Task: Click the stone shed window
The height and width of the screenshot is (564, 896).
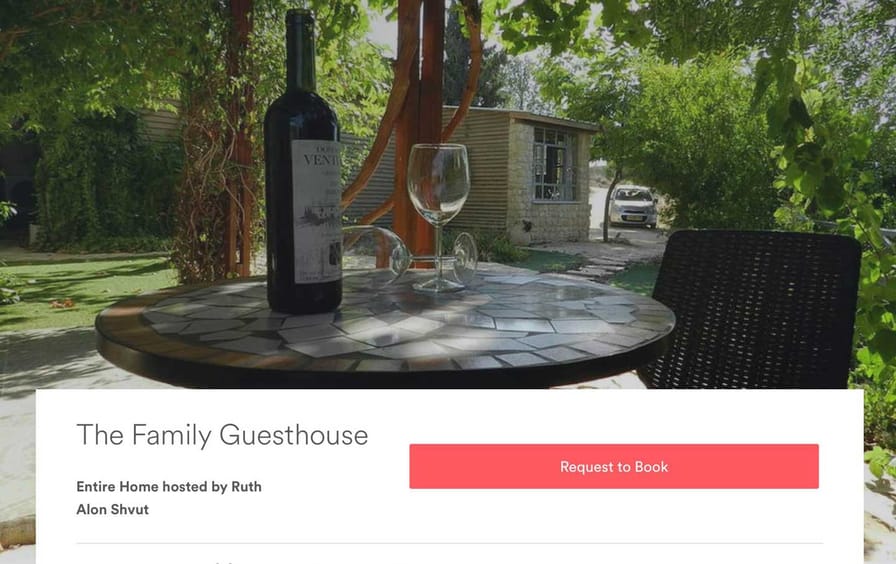Action: [554, 164]
